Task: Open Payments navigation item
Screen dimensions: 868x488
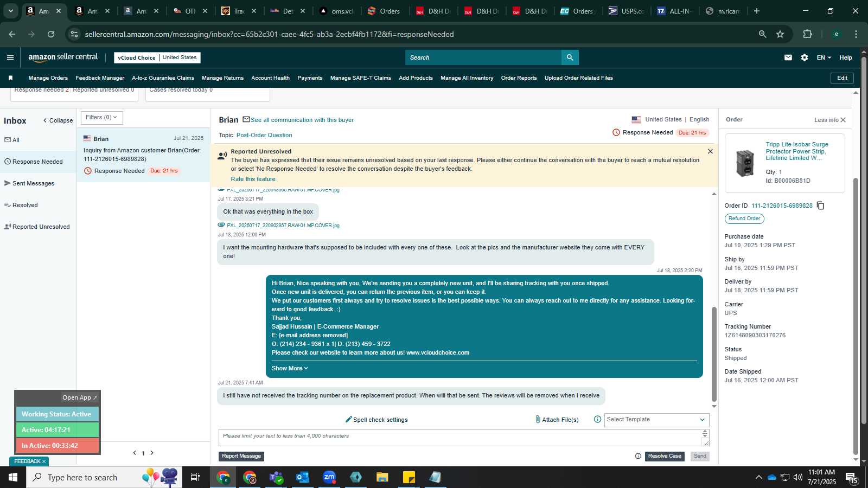Action: (310, 78)
